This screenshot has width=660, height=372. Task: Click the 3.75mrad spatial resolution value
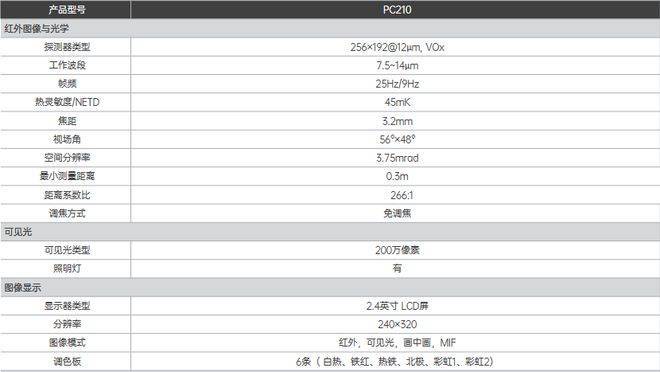[x=397, y=158]
